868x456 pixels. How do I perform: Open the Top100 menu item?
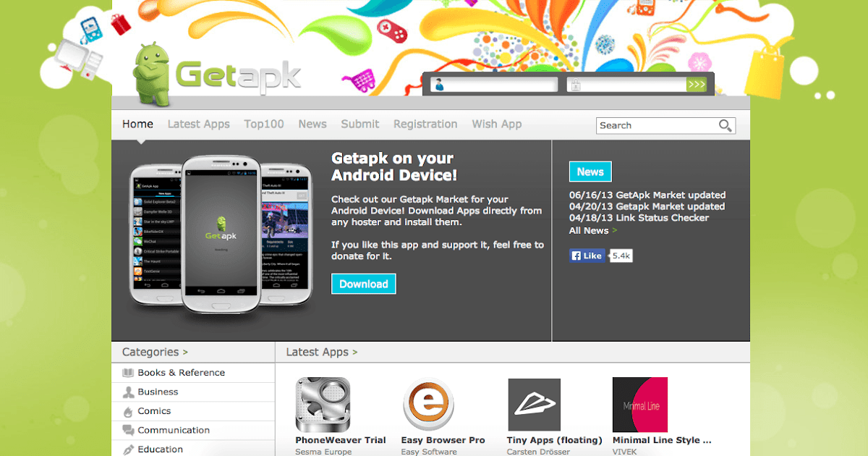(264, 124)
